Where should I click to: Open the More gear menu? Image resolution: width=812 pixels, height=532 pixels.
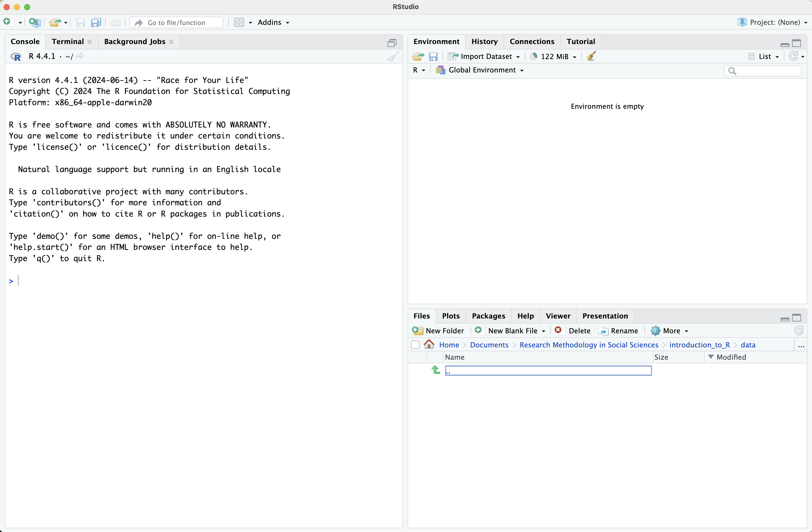pyautogui.click(x=669, y=331)
